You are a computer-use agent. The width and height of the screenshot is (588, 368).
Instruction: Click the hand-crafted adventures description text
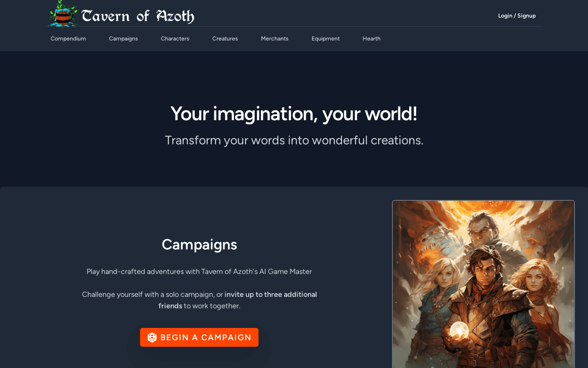tap(199, 272)
